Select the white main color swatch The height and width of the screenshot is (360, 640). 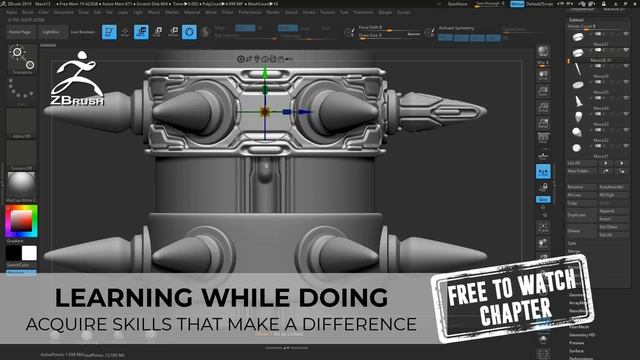(29, 253)
